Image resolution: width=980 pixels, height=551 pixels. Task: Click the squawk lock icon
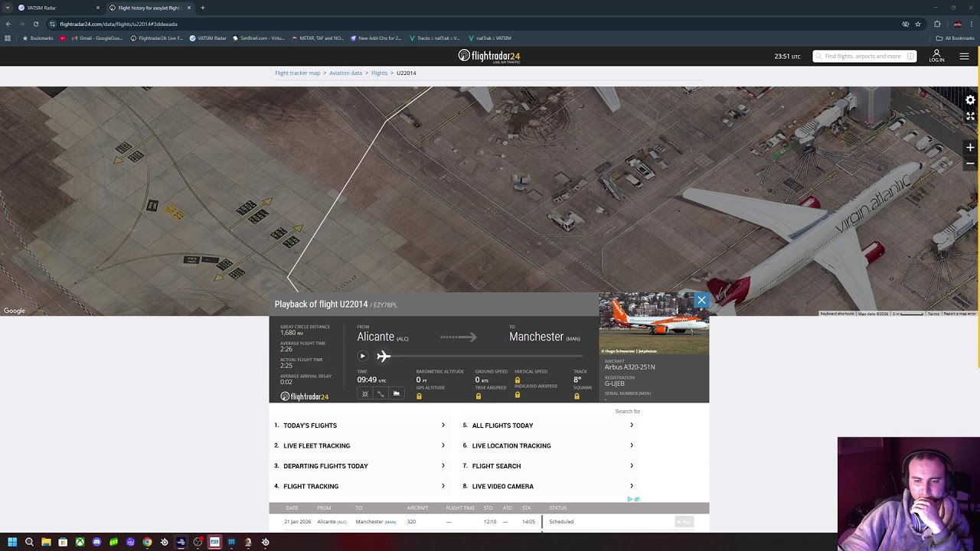(x=577, y=396)
